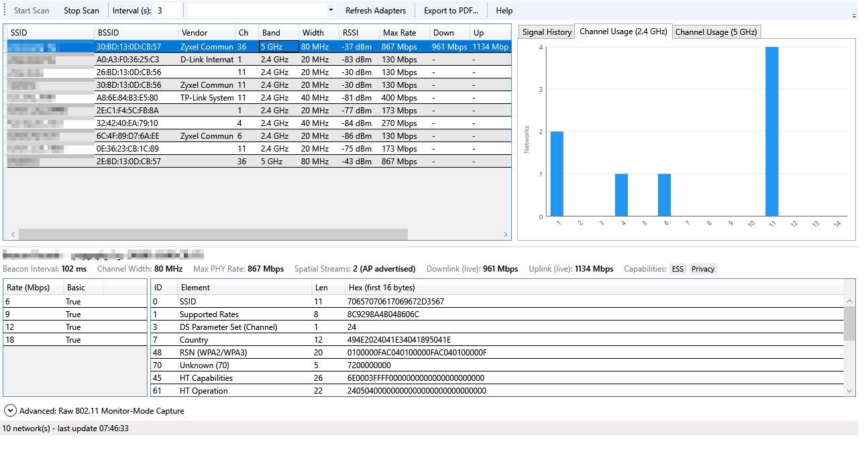The image size is (868, 460).
Task: Select the HT Operation element row
Action: click(x=497, y=391)
